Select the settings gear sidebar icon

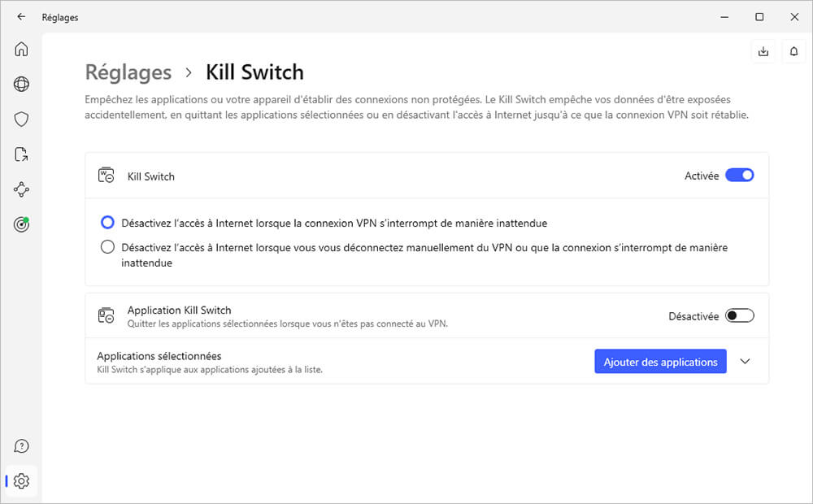tap(21, 481)
